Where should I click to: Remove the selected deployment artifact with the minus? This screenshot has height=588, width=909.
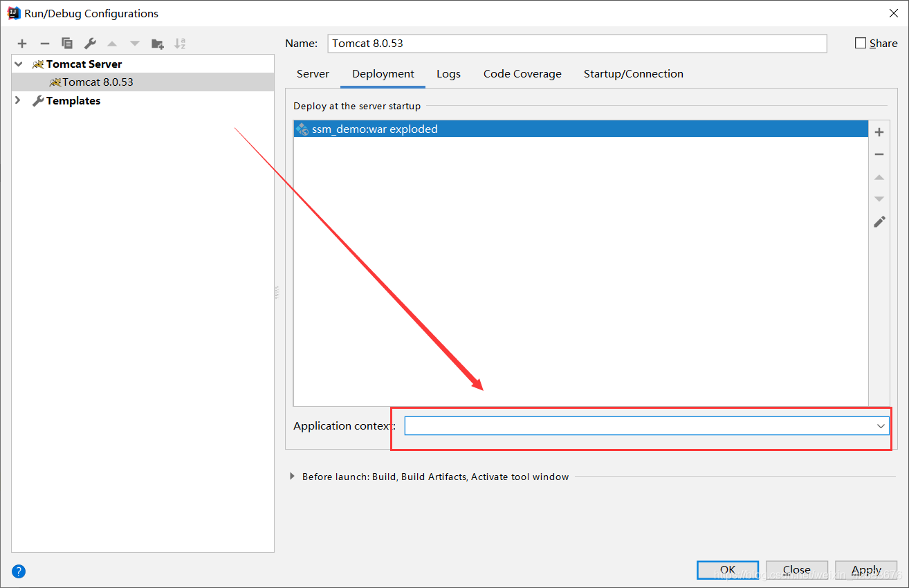(x=879, y=154)
